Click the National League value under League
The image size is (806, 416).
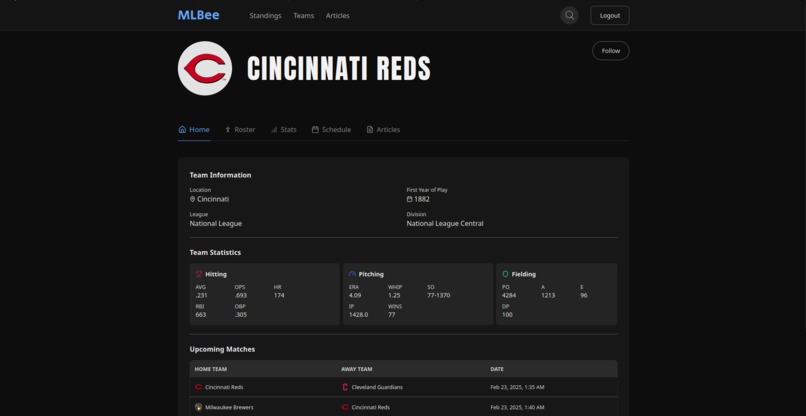pos(216,224)
